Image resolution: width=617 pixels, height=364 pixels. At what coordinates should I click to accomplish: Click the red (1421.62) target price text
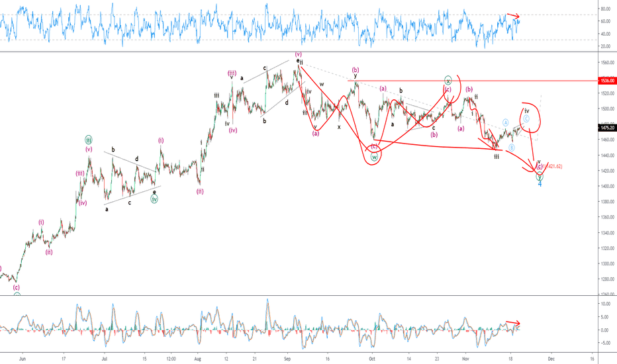(553, 167)
